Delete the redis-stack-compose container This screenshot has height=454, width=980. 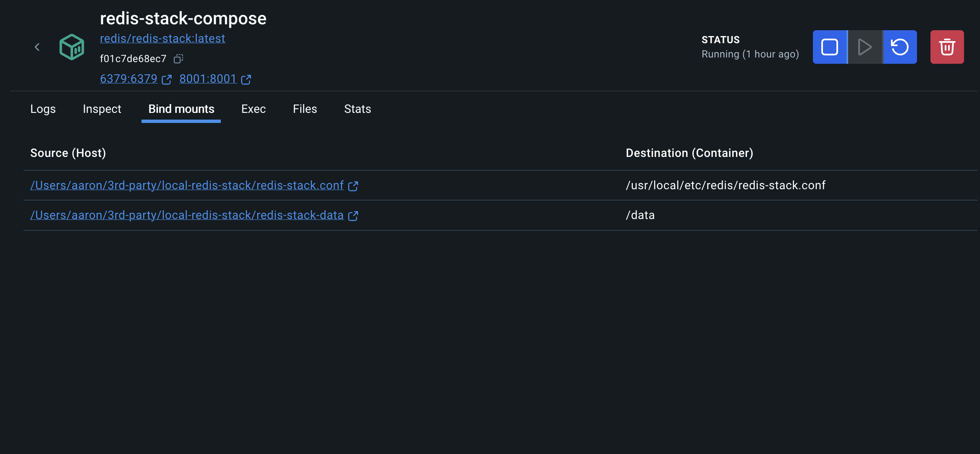(947, 47)
